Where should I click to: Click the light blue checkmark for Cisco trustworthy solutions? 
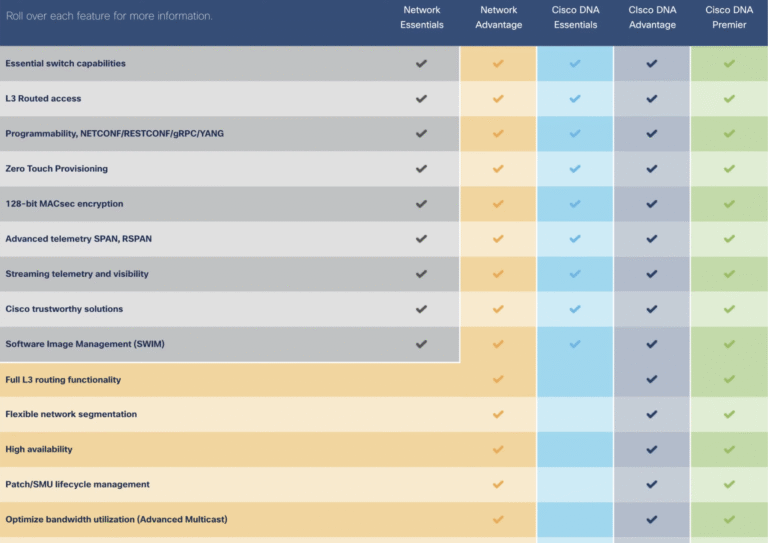point(575,309)
